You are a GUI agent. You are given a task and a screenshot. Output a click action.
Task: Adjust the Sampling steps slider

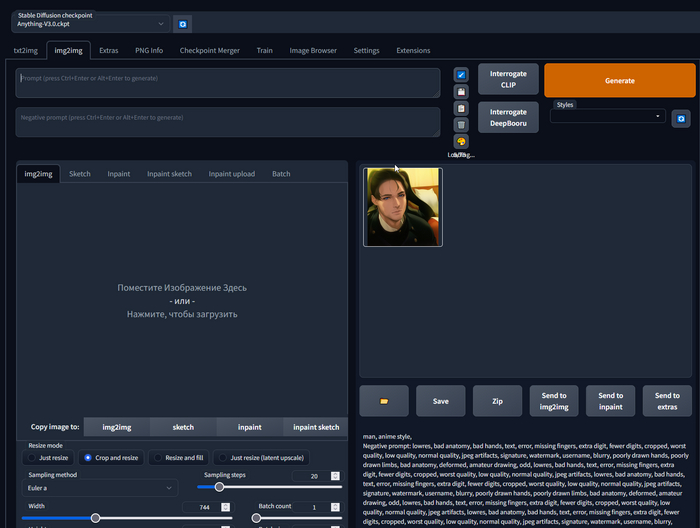coord(219,487)
